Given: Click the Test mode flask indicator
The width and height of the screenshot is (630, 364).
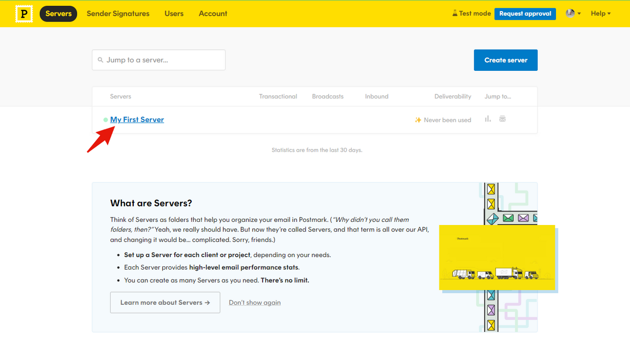Looking at the screenshot, I should pyautogui.click(x=471, y=14).
